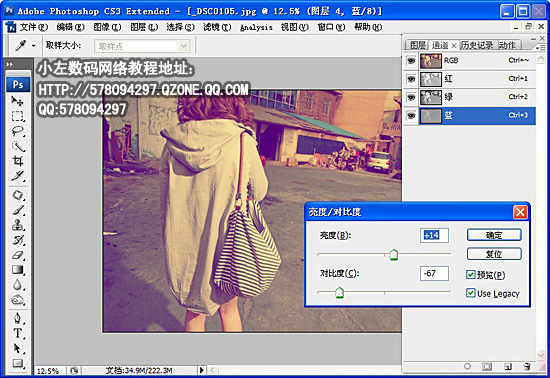The width and height of the screenshot is (550, 378).
Task: Click the Eyedropper tool preset icon
Action: (20, 46)
